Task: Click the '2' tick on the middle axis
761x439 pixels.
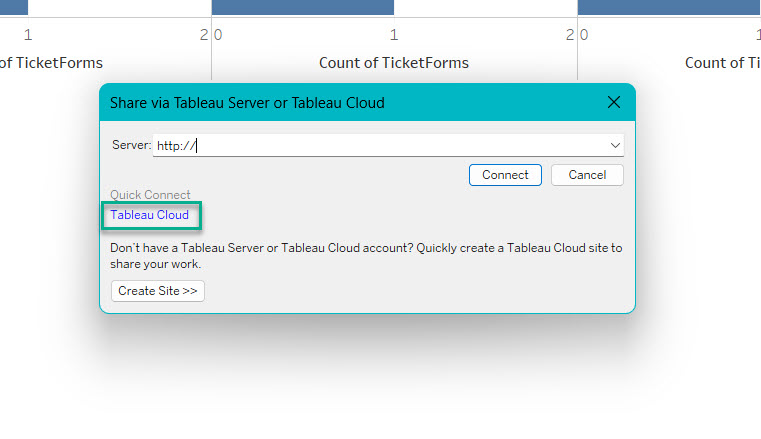Action: 570,35
